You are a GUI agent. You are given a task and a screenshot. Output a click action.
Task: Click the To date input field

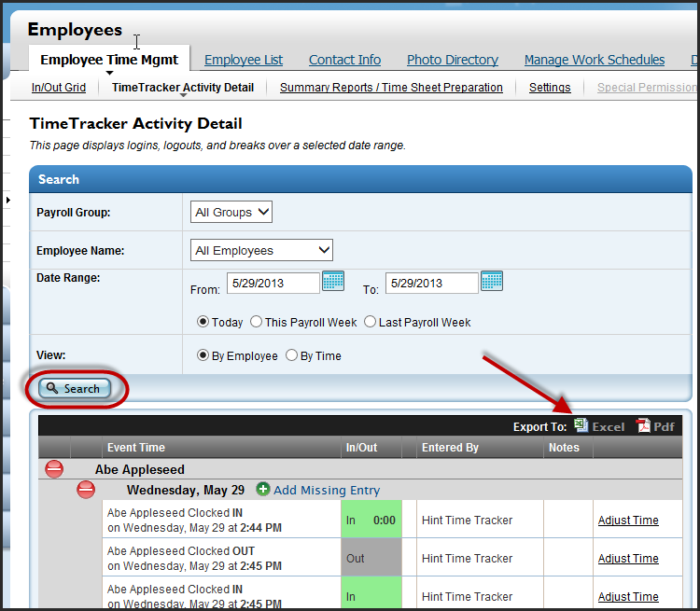[432, 283]
